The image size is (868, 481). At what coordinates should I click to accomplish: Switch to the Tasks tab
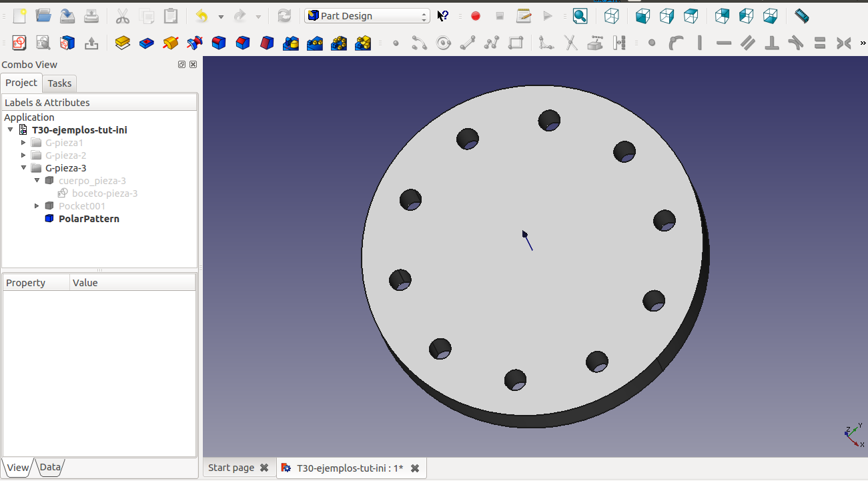point(59,83)
